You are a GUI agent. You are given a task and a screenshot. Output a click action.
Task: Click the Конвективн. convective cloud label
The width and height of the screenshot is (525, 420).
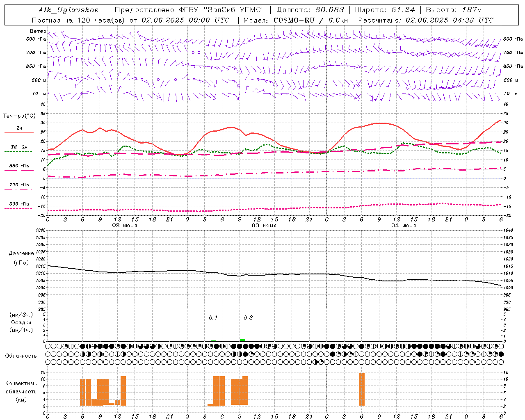21,383
